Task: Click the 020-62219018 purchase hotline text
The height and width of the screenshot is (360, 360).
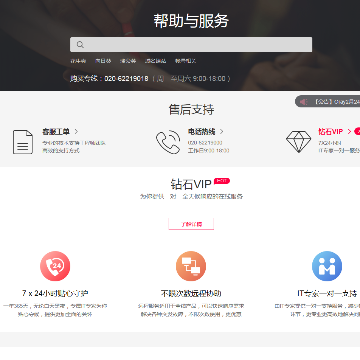Action: click(x=126, y=79)
